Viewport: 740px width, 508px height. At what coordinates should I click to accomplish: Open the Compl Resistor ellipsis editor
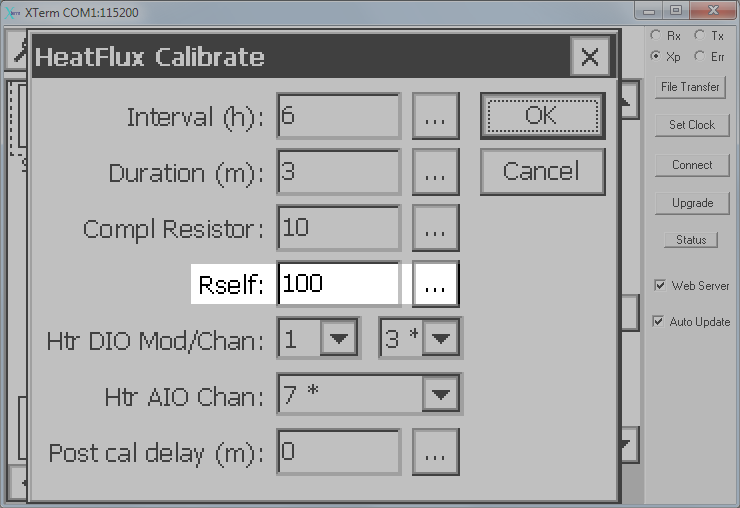click(435, 228)
